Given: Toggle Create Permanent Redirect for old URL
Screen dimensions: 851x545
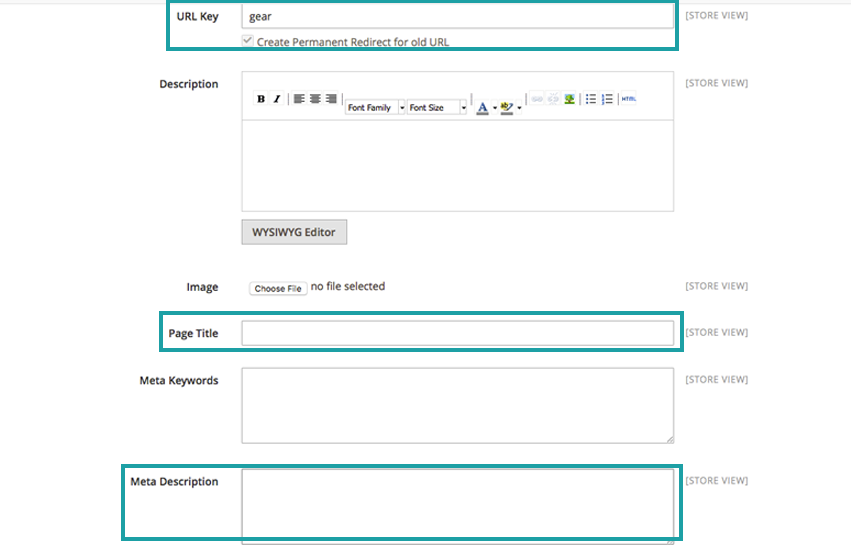Looking at the screenshot, I should (247, 42).
